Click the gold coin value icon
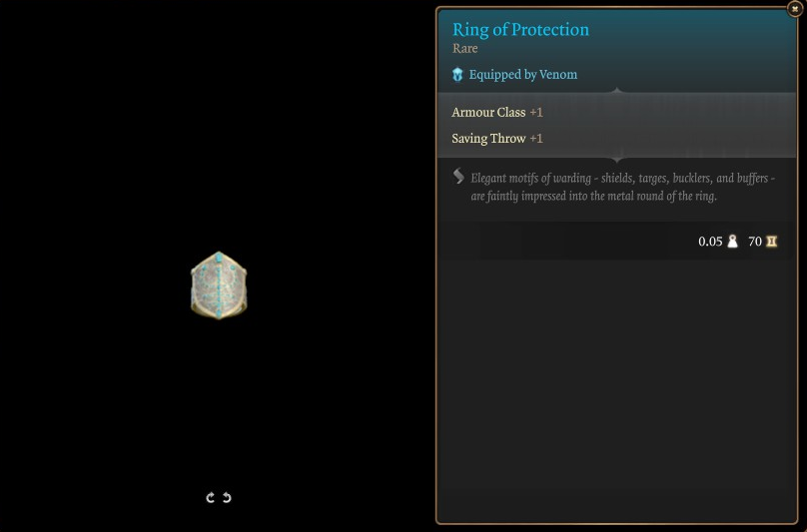807x532 pixels. coord(771,242)
